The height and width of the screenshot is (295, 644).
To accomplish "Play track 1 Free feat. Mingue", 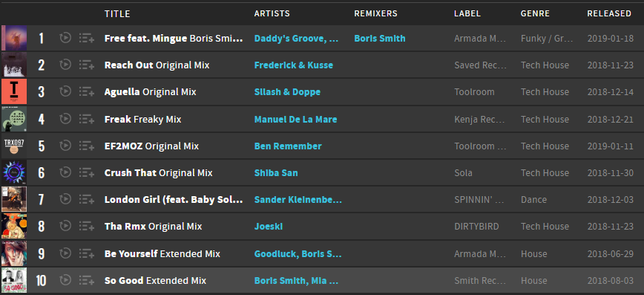I will point(65,38).
